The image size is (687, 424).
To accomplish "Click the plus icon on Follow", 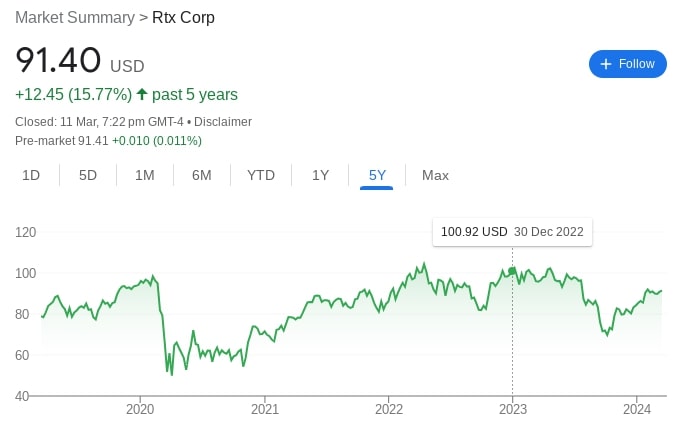I will 605,64.
